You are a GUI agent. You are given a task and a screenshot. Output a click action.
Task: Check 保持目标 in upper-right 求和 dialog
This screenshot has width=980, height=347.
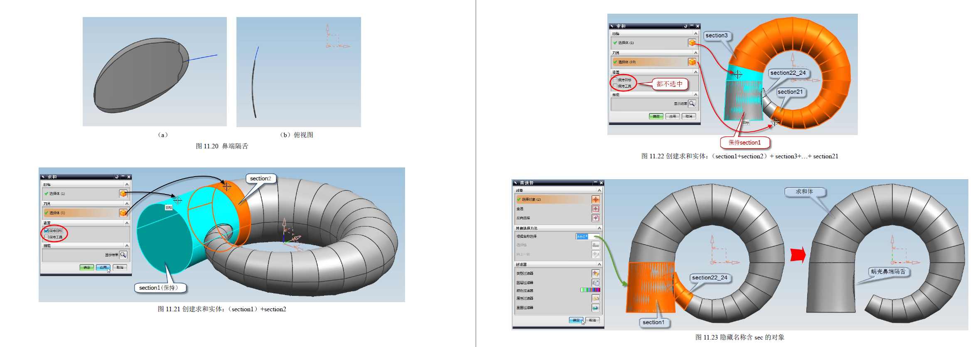coord(615,80)
